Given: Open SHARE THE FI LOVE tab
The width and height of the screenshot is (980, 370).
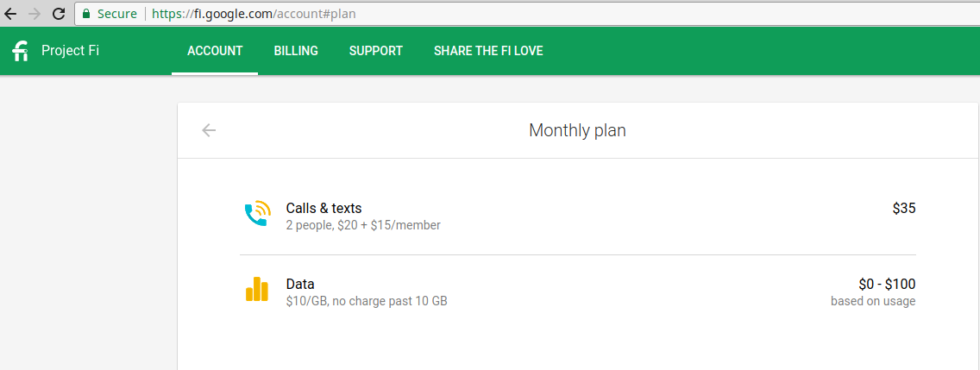Looking at the screenshot, I should 489,51.
